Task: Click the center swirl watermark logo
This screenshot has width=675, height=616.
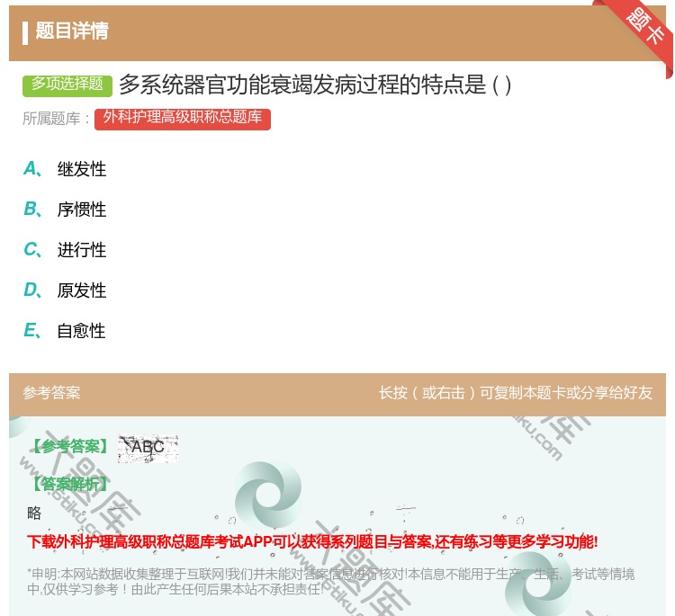Action: coord(267,495)
